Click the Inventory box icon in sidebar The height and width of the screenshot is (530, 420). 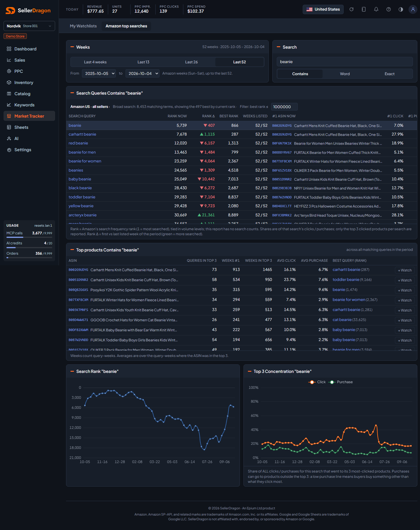(9, 83)
